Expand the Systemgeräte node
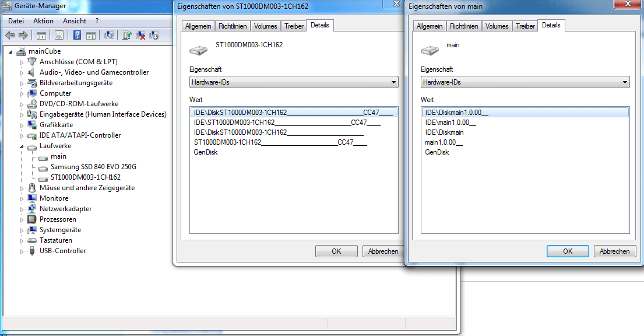This screenshot has width=644, height=336. [x=22, y=230]
